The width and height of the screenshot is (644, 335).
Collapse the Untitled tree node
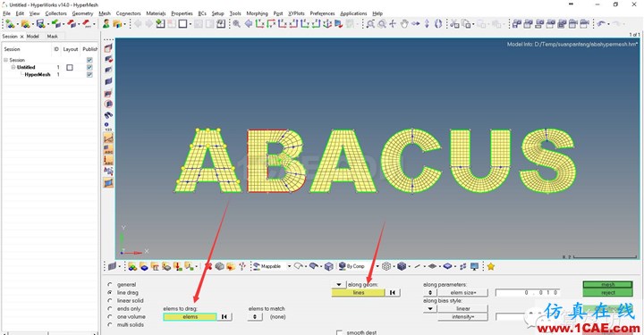point(13,67)
